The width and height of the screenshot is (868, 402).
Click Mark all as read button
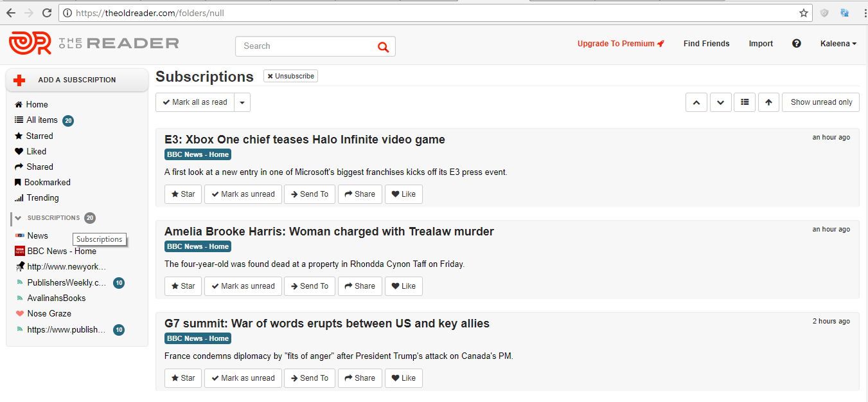195,102
